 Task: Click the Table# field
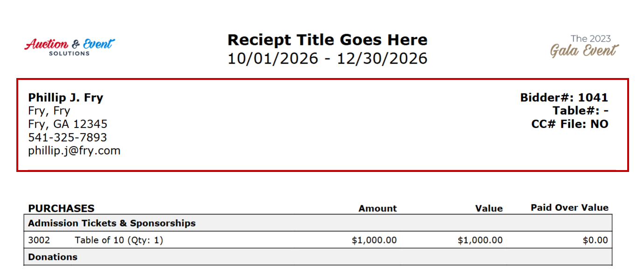point(580,111)
